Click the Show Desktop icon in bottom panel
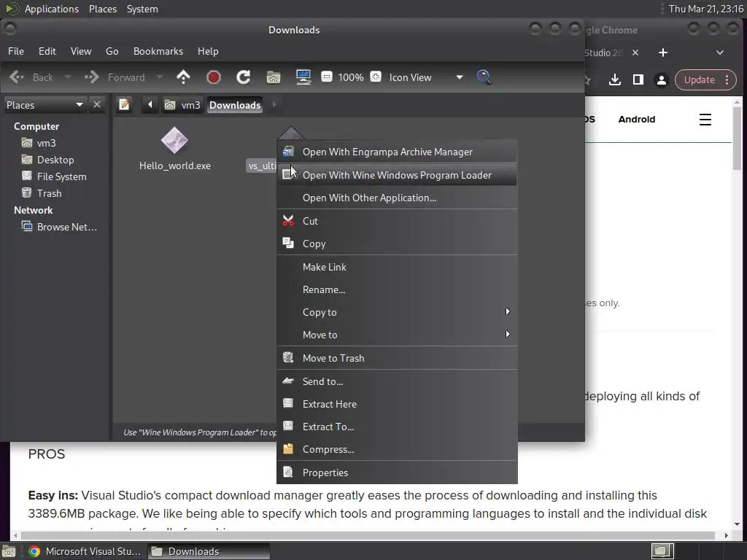The image size is (747, 560). tap(9, 551)
